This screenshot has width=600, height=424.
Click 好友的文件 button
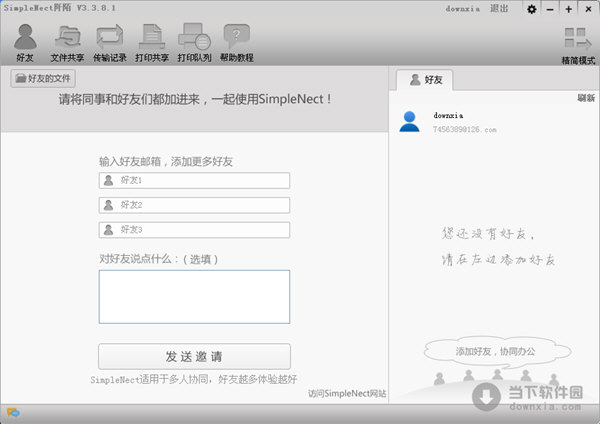tap(43, 78)
